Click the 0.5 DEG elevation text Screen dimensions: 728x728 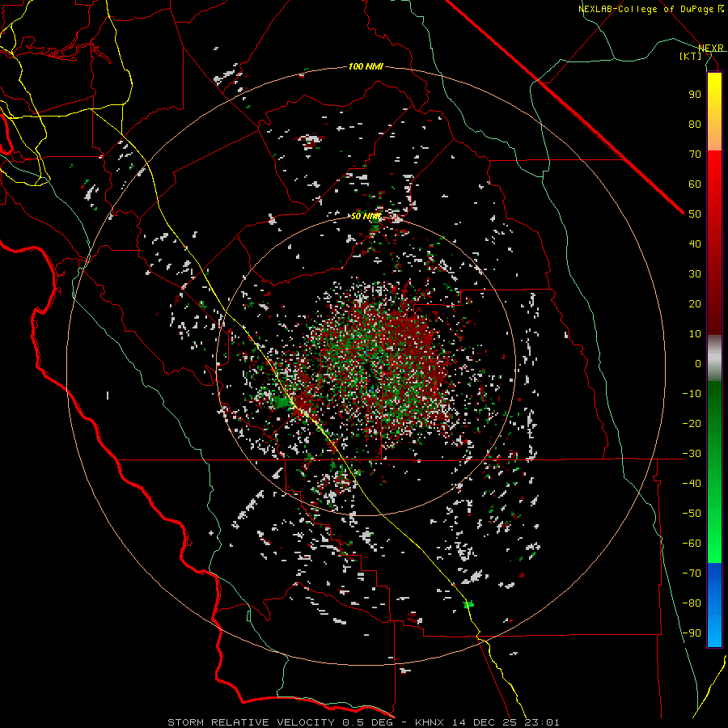tap(368, 722)
